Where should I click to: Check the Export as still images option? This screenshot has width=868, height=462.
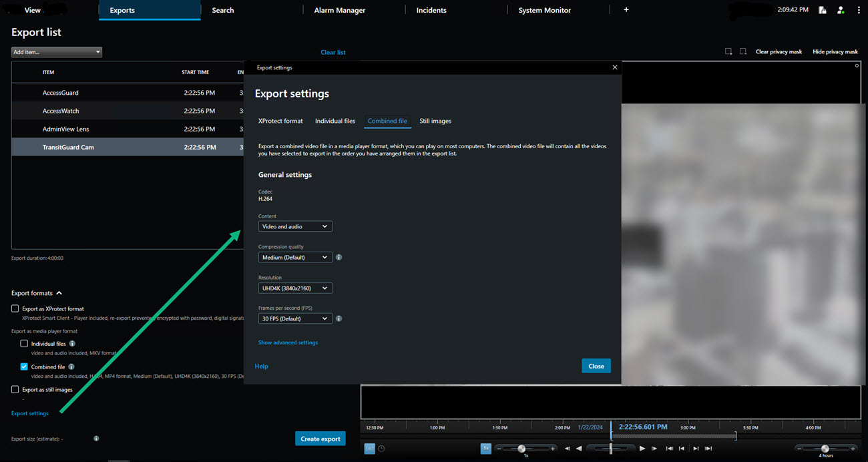[x=15, y=389]
